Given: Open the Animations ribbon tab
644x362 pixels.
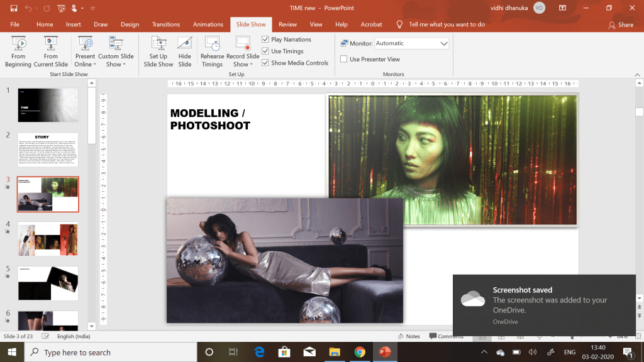Looking at the screenshot, I should pos(208,25).
